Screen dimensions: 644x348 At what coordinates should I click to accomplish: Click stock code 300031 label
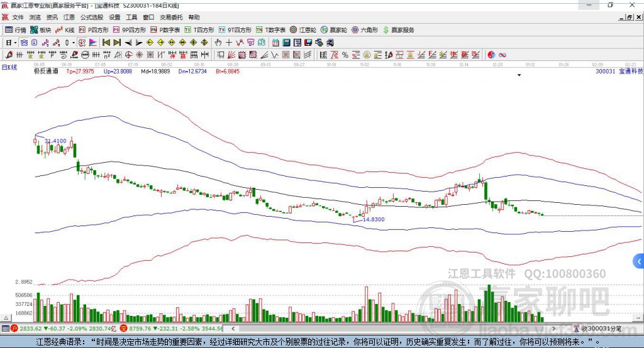606,72
